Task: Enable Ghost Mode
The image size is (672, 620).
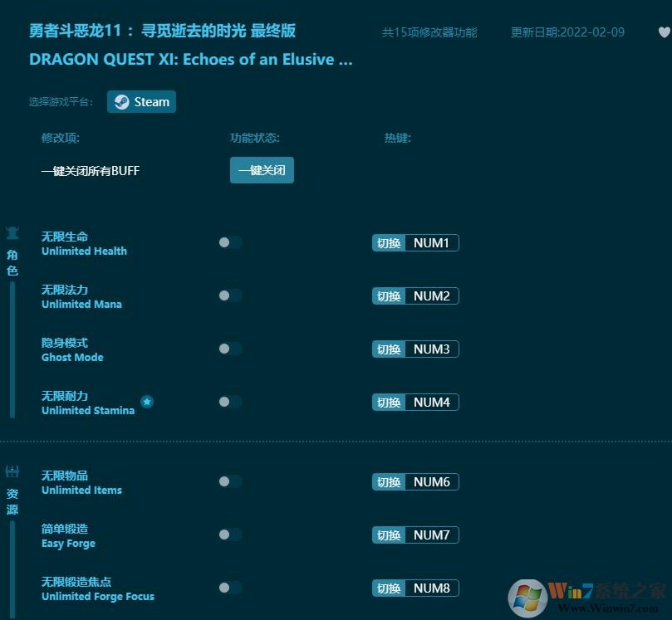Action: pyautogui.click(x=229, y=349)
